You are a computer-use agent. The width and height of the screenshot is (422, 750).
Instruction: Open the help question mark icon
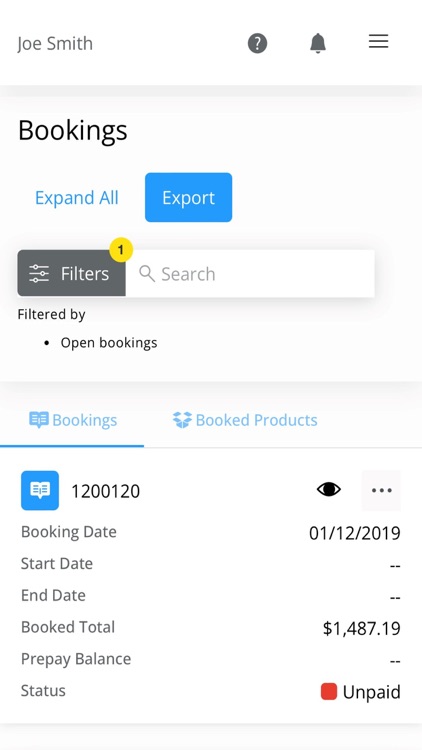click(257, 44)
